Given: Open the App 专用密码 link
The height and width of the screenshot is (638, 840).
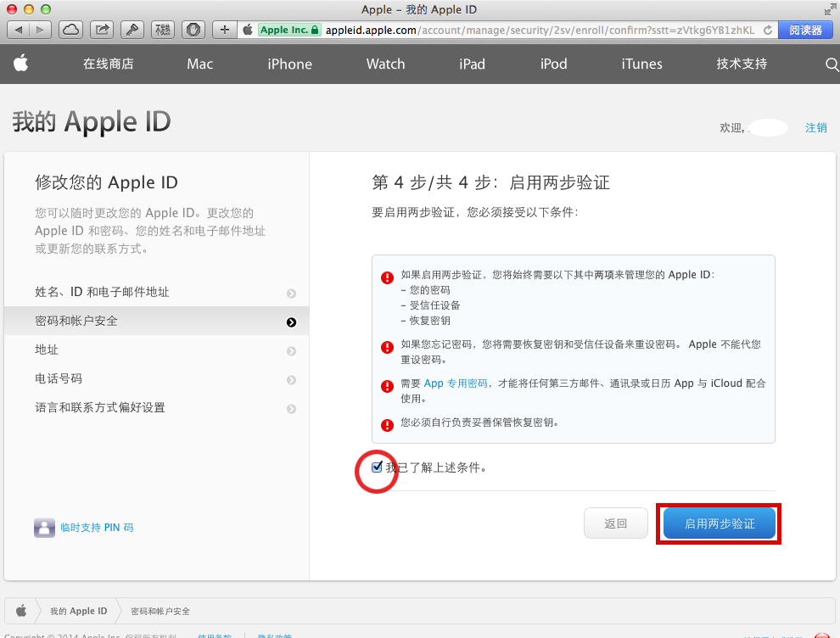Looking at the screenshot, I should pyautogui.click(x=456, y=383).
